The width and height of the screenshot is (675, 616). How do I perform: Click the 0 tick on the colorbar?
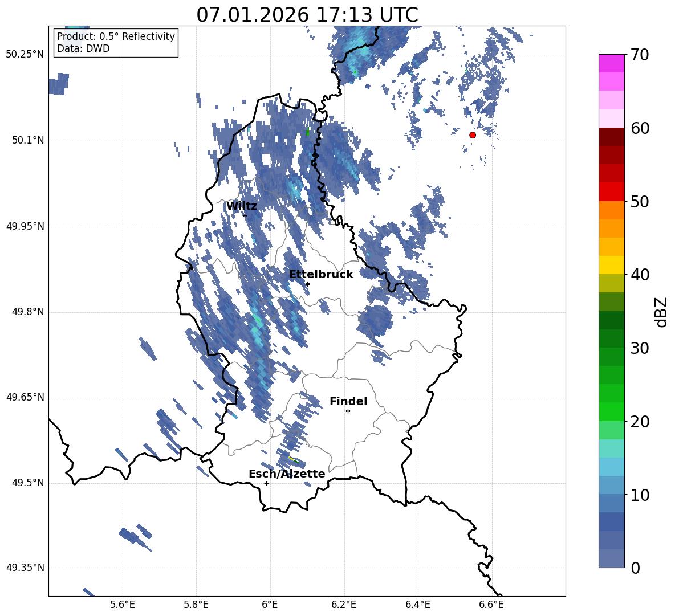click(636, 568)
